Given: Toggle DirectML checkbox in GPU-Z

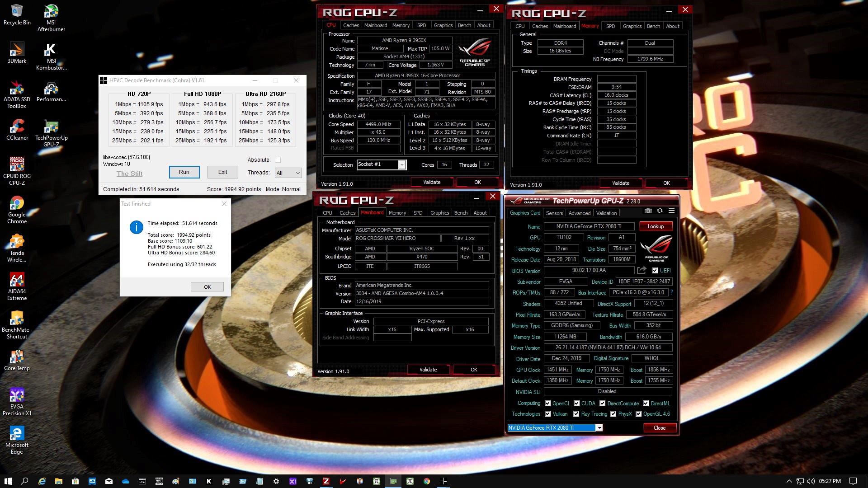Looking at the screenshot, I should tap(646, 404).
